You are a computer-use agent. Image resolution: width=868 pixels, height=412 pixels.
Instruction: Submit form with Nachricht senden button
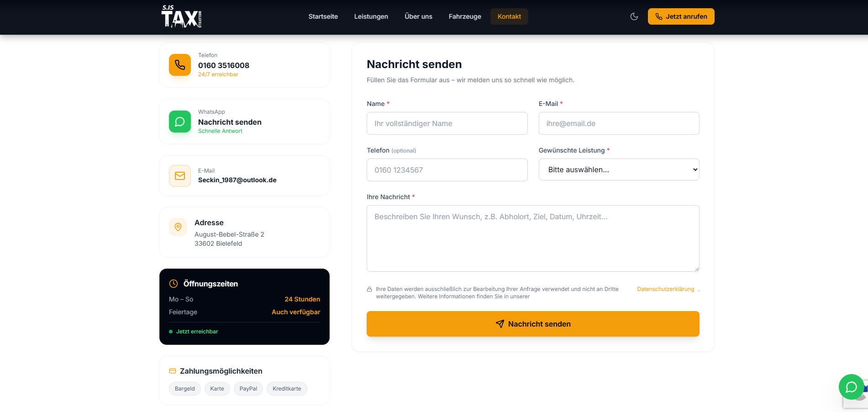click(533, 324)
